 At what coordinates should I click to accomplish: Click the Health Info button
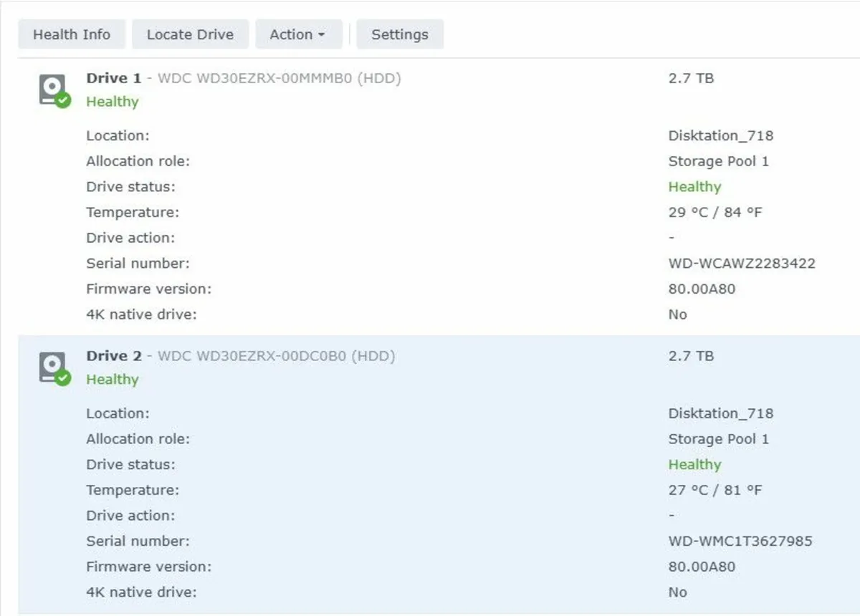[x=72, y=34]
